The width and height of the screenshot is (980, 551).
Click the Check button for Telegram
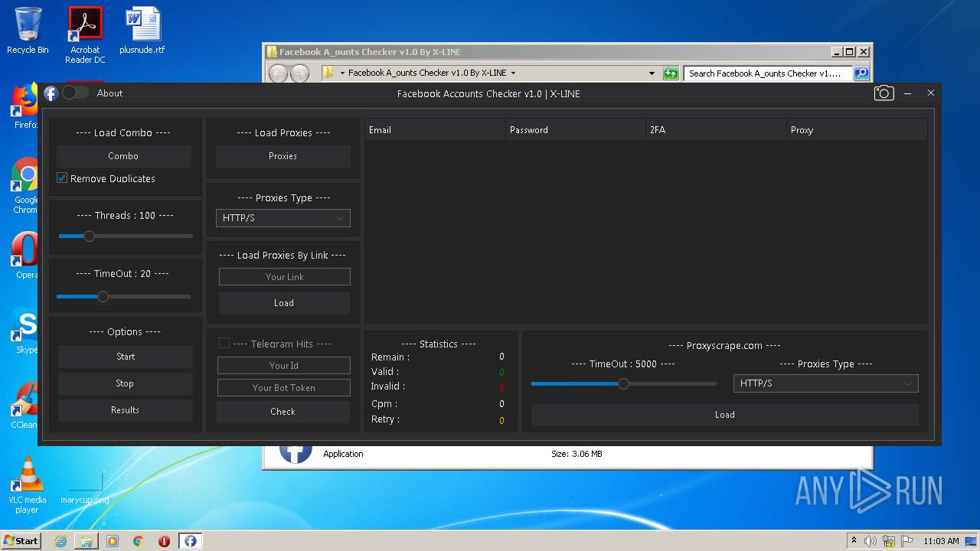283,412
